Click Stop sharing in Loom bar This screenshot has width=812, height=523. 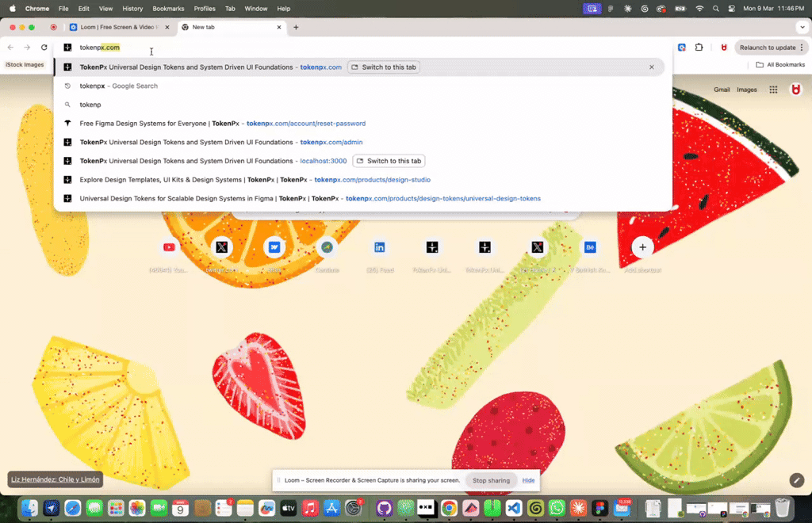491,480
